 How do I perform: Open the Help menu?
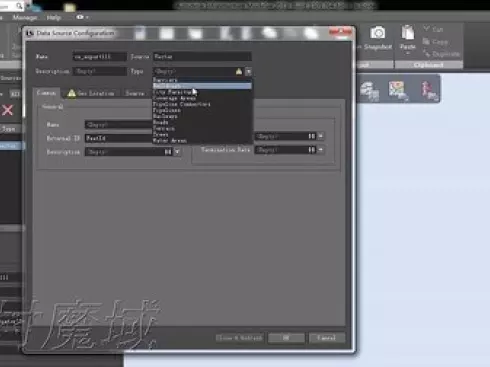pyautogui.click(x=53, y=17)
